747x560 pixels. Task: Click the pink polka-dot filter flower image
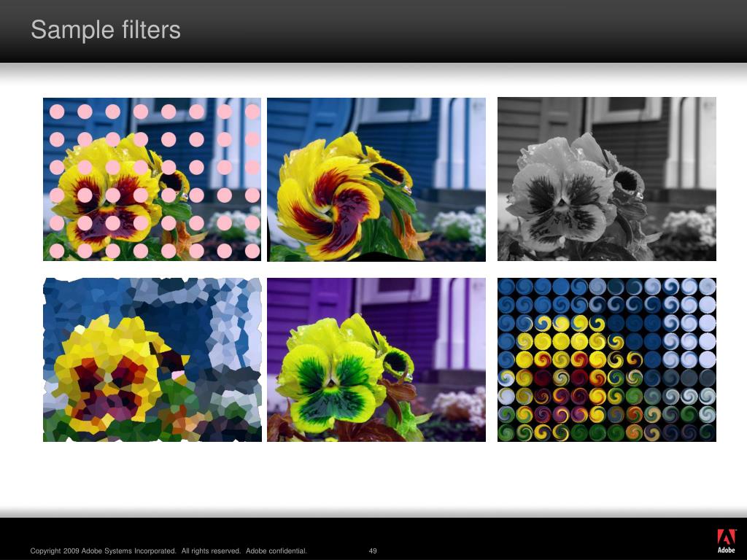(x=152, y=179)
